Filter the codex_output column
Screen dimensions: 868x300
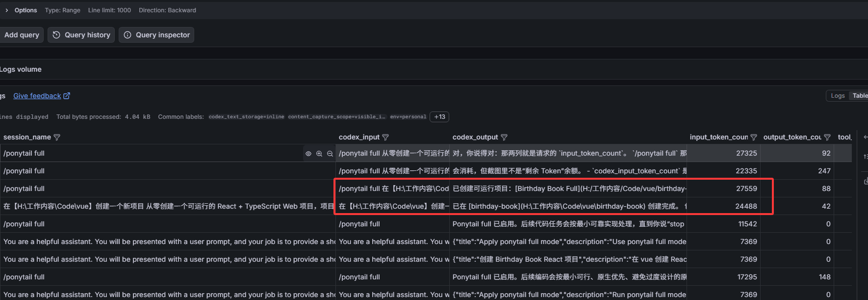click(x=504, y=137)
